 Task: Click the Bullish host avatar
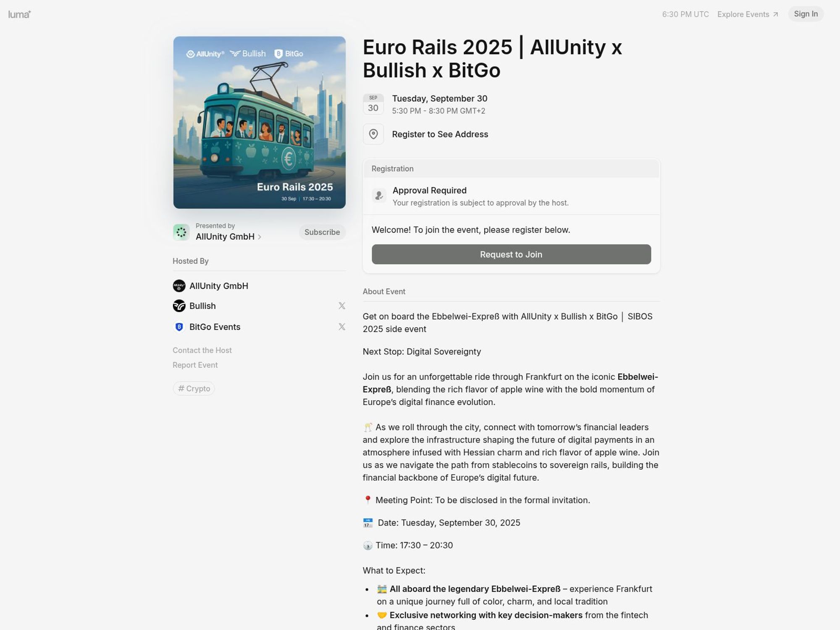(x=179, y=306)
